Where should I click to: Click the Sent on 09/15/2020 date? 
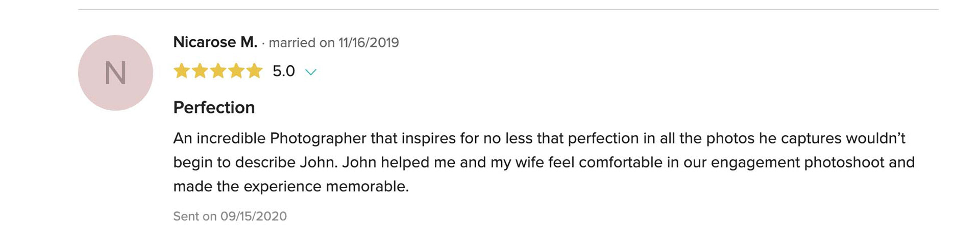point(230,216)
